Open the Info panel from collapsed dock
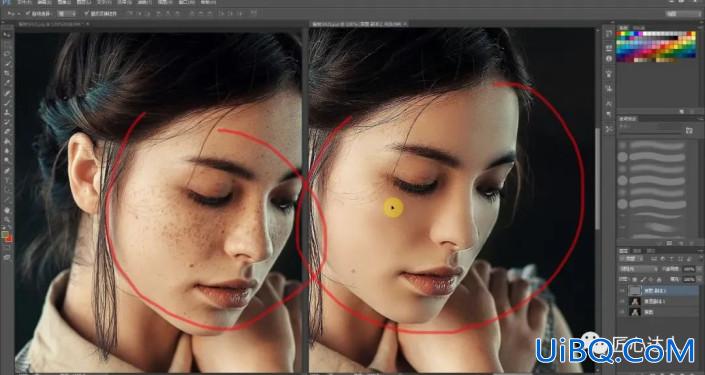 point(609,59)
